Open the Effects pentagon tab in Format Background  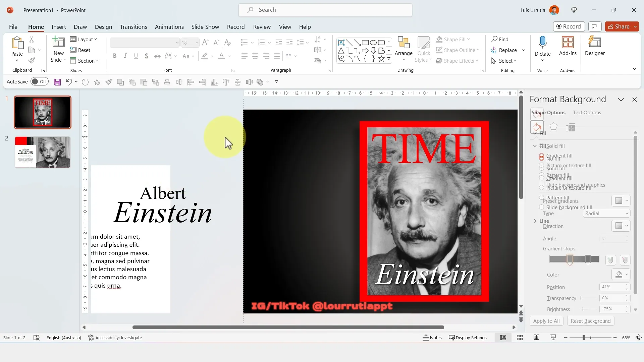[x=553, y=127]
